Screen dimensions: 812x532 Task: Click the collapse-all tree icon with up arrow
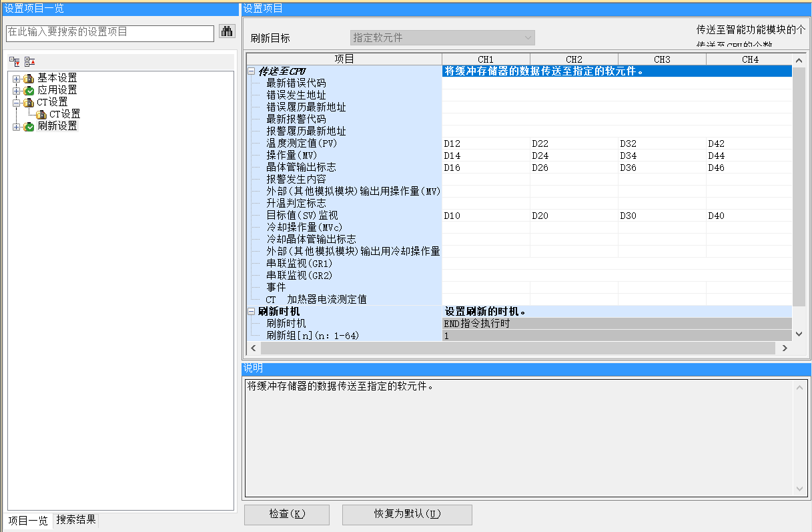29,61
